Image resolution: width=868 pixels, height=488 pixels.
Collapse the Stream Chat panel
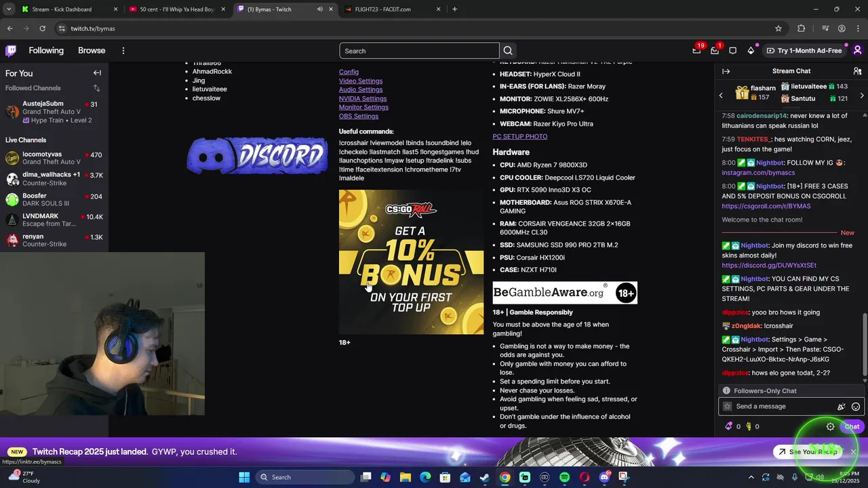tap(726, 71)
